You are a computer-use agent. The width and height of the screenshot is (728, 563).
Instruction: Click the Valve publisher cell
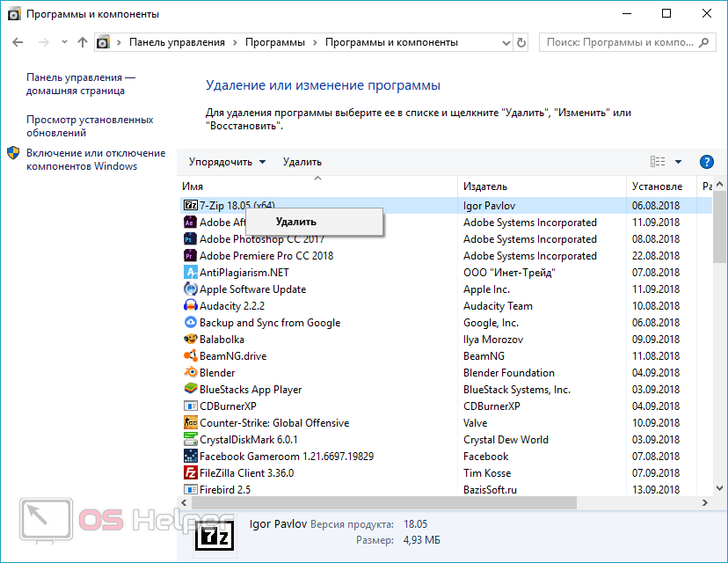pos(475,423)
